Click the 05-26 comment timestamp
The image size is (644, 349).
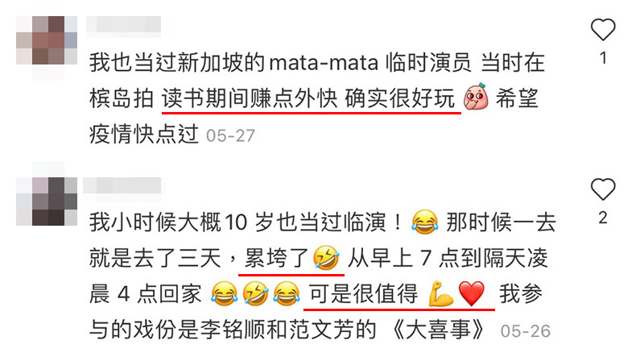526,331
